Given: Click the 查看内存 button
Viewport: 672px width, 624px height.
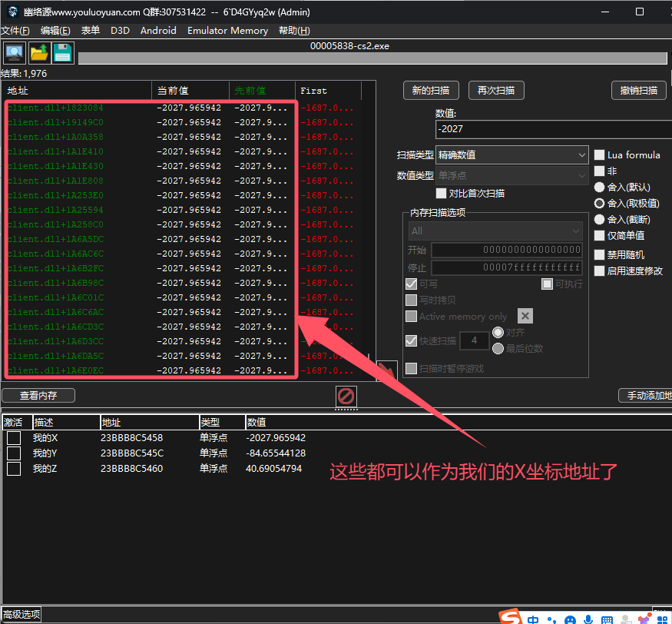Looking at the screenshot, I should click(38, 395).
